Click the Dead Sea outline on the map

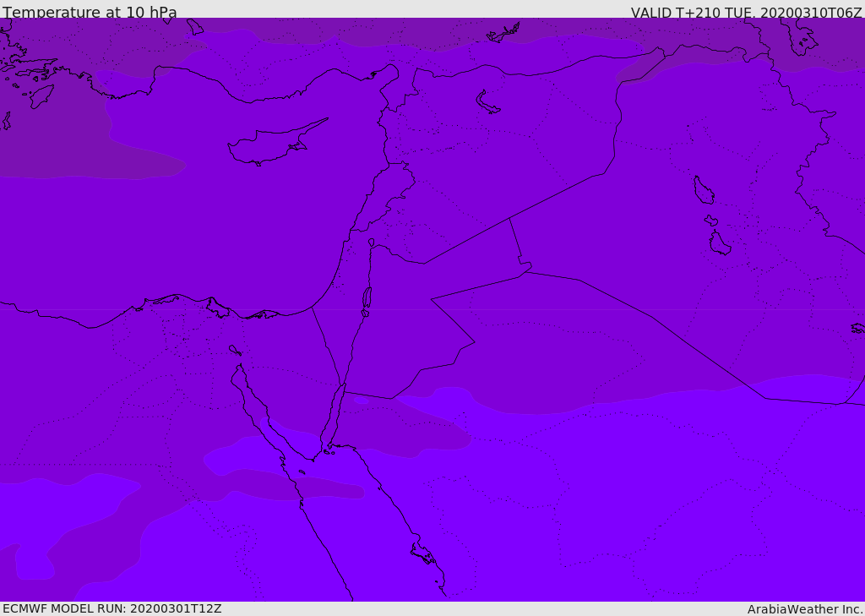(x=367, y=301)
